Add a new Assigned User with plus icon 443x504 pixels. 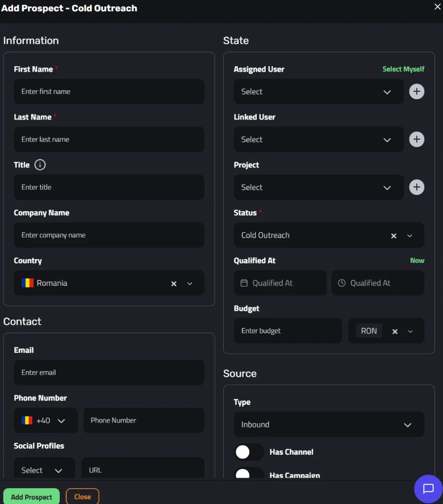tap(417, 92)
